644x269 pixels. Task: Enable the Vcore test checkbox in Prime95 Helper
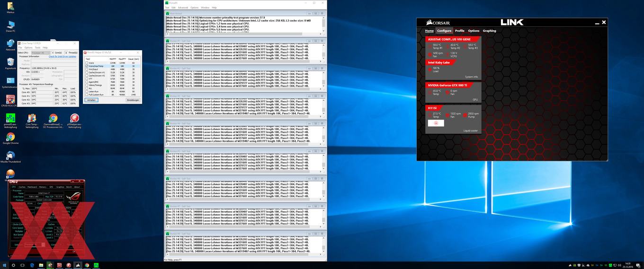pos(87,63)
